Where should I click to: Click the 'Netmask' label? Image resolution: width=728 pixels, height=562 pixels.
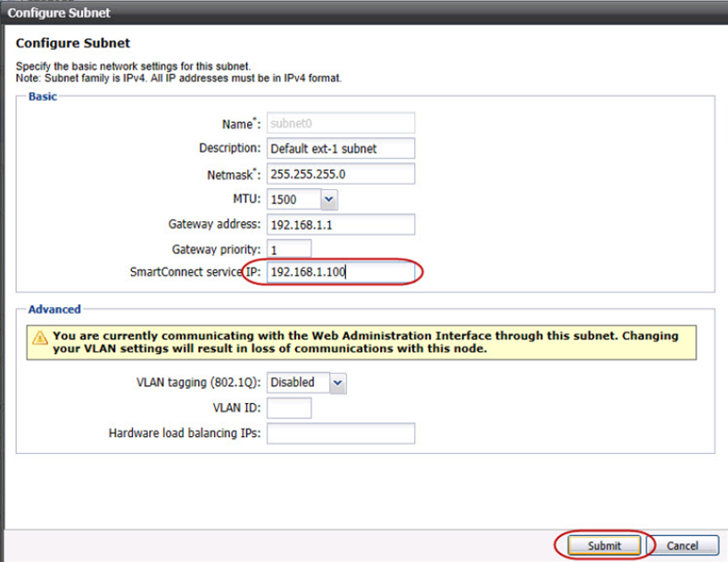[x=234, y=175]
